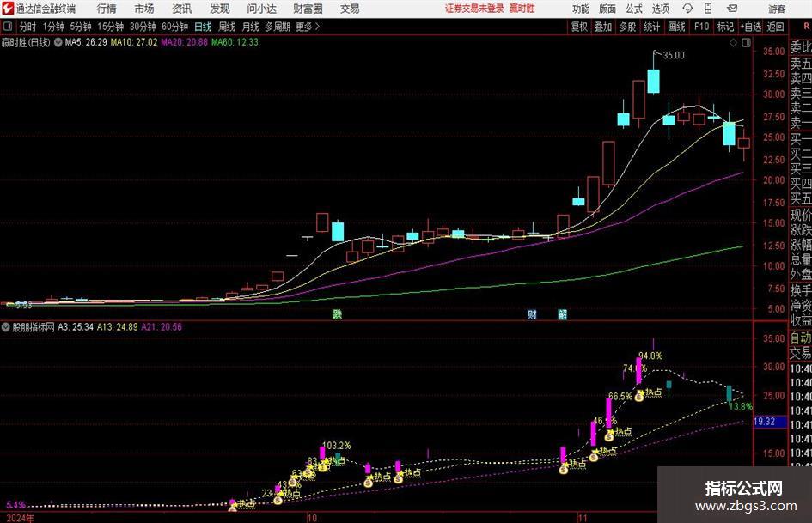
Task: Click the F10 info button
Action: pos(701,27)
